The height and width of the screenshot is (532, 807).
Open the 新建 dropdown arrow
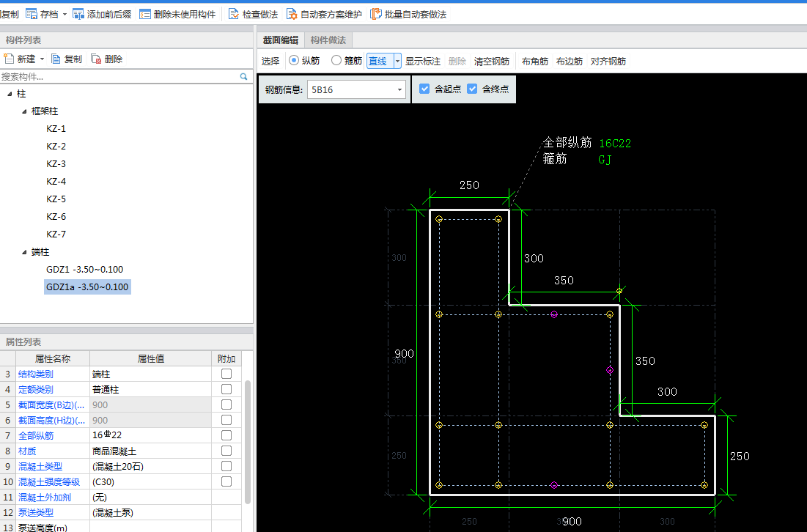click(x=43, y=59)
